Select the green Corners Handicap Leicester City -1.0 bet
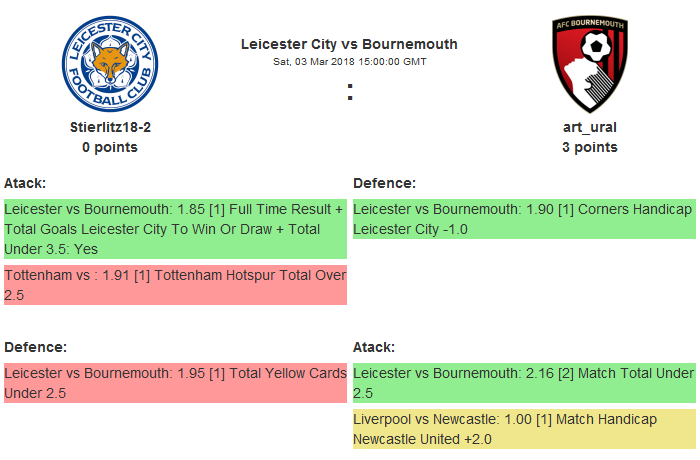 click(x=523, y=220)
